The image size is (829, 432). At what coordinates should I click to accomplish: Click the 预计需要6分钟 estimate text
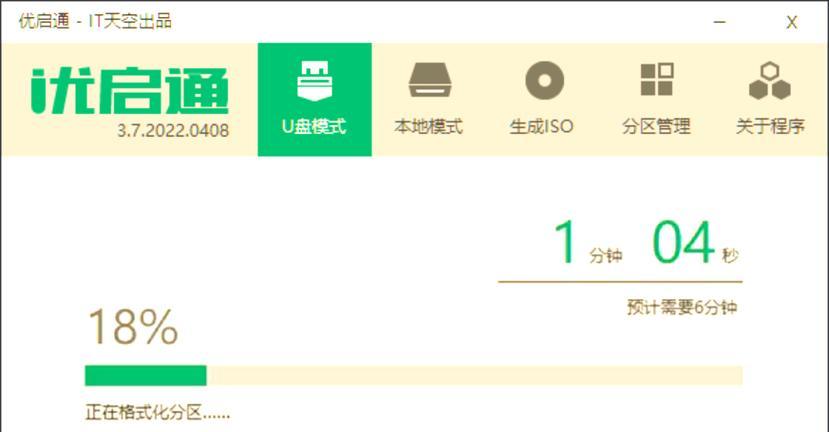pos(682,307)
